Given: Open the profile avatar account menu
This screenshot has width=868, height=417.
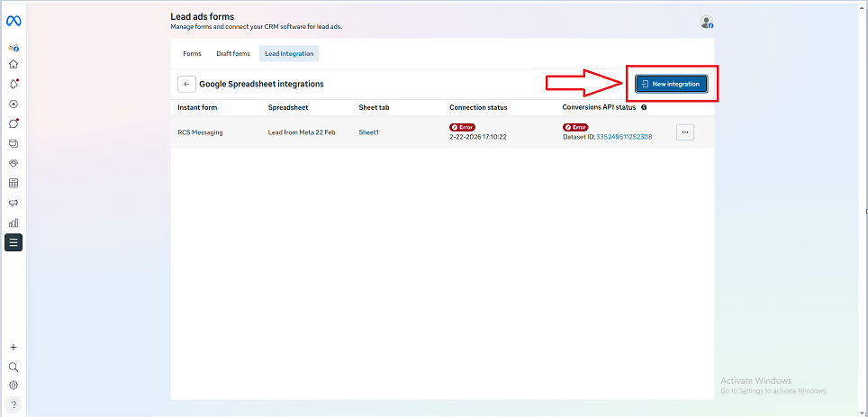Looking at the screenshot, I should coord(707,23).
